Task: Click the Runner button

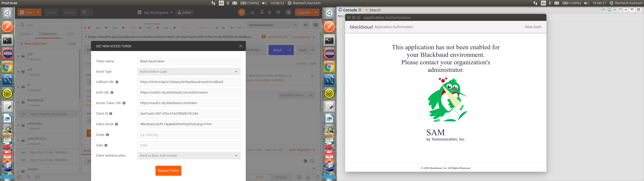Action: (x=69, y=12)
